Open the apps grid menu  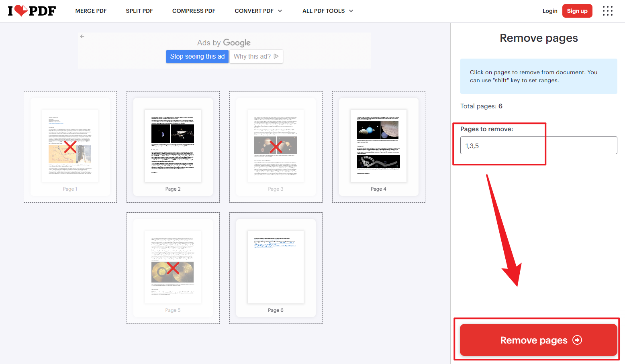click(607, 11)
